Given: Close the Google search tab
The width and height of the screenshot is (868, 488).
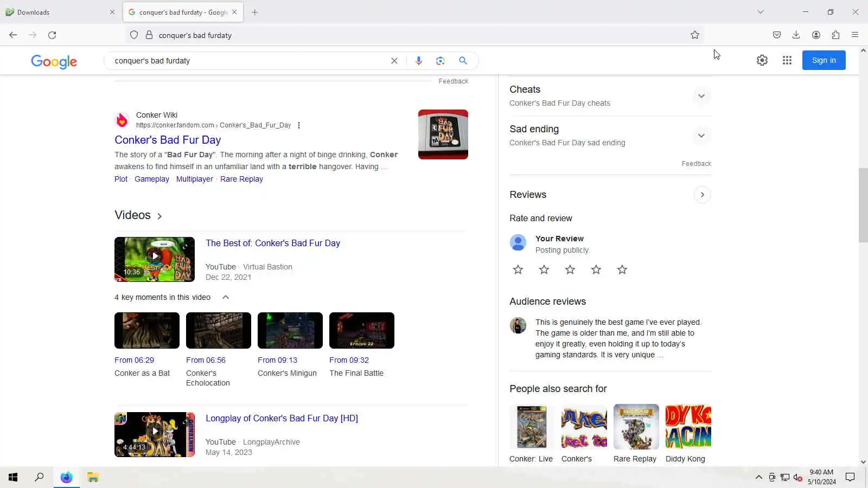Looking at the screenshot, I should tap(234, 12).
